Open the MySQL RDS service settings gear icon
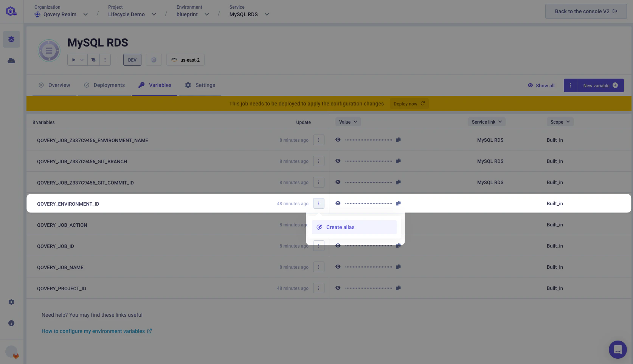The image size is (633, 364). click(154, 59)
